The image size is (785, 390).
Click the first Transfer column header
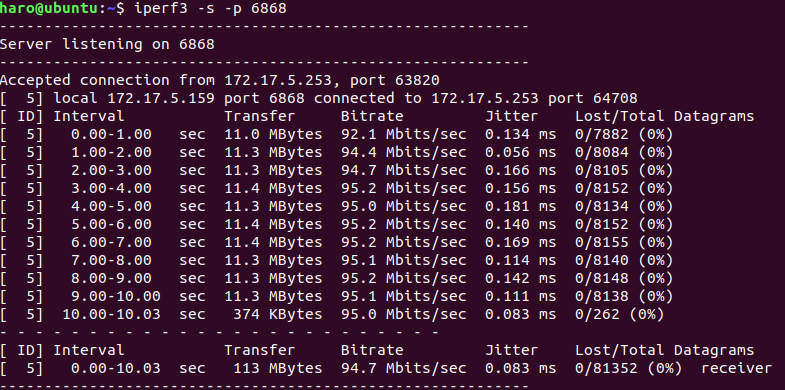(x=259, y=117)
